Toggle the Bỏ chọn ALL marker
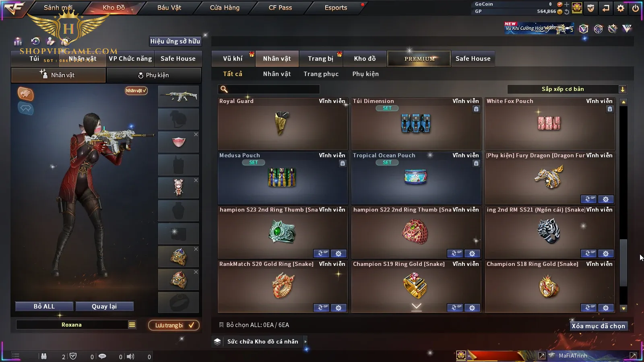Viewport: 644px width, 362px height. (221, 325)
